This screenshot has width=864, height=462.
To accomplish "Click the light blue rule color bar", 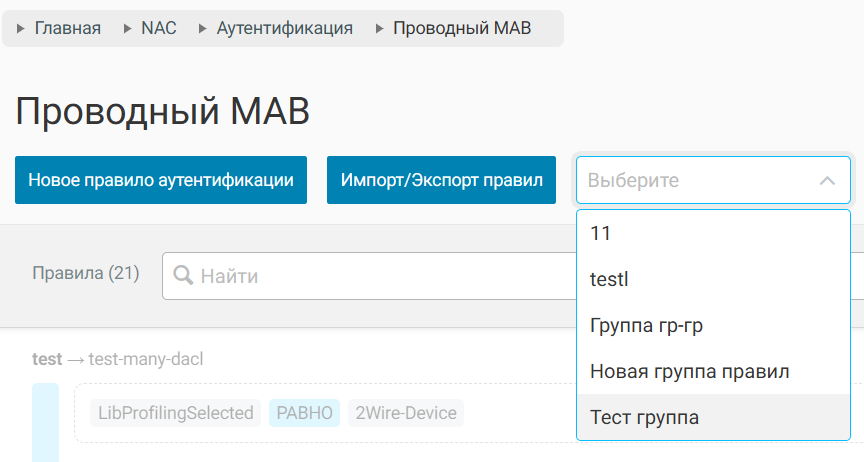I will (45, 421).
